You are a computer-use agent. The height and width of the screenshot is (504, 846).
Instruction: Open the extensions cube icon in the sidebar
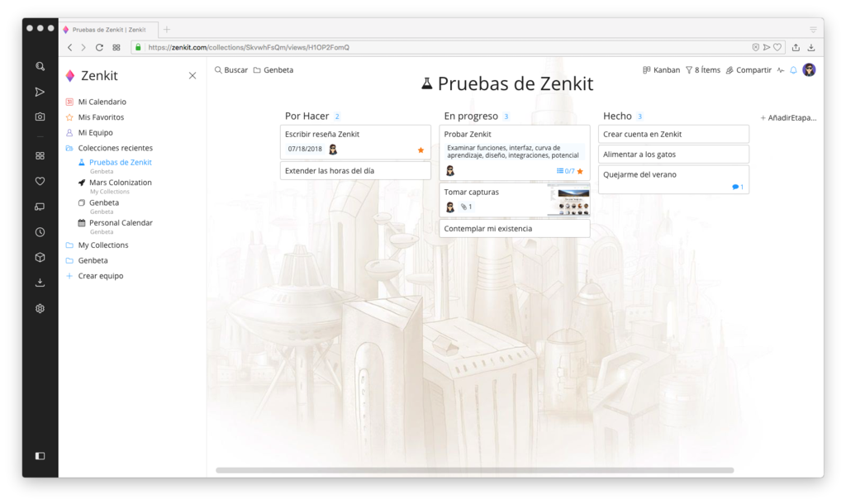[x=40, y=258]
